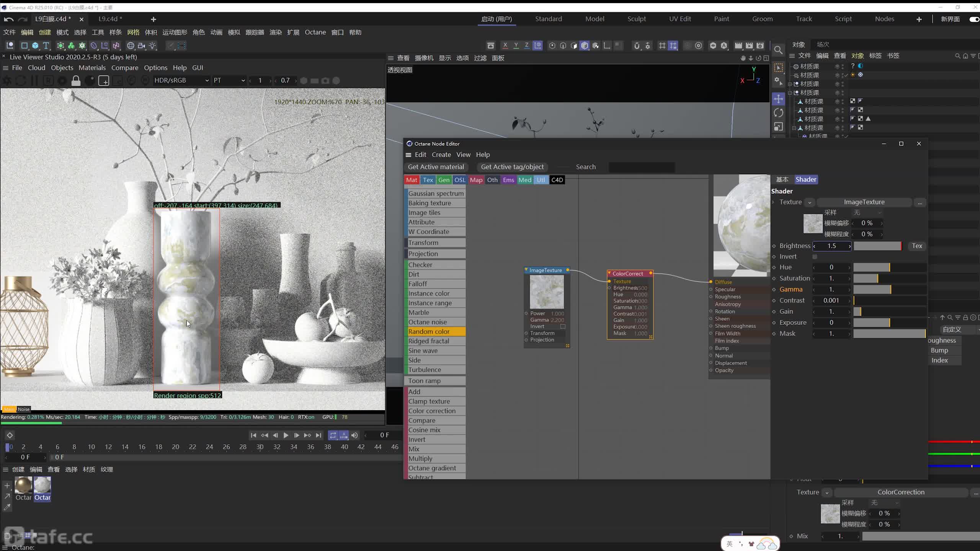
Task: Switch to points mode icon
Action: coord(552,46)
